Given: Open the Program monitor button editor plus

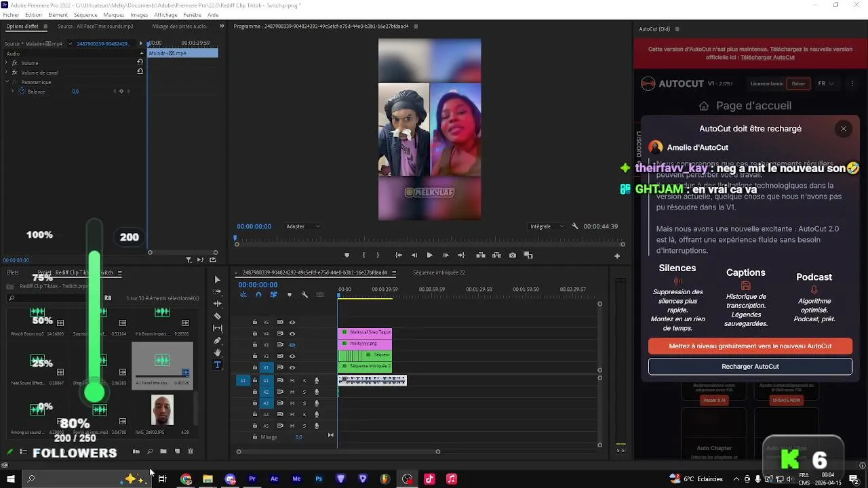Looking at the screenshot, I should tap(617, 256).
